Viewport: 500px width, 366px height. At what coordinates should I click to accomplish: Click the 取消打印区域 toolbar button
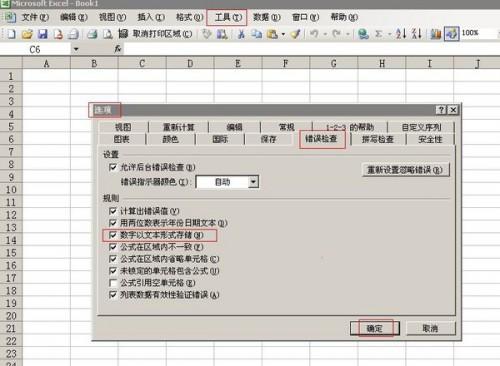pos(155,34)
